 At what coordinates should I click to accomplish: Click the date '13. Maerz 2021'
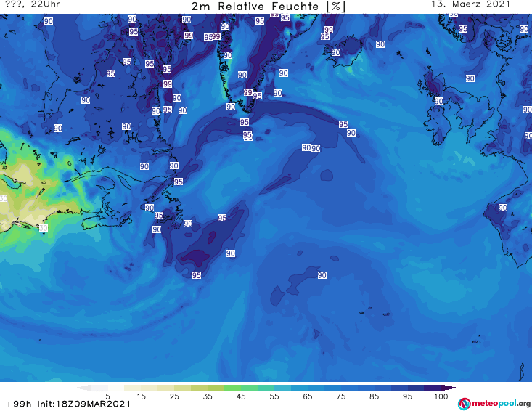tap(470, 4)
